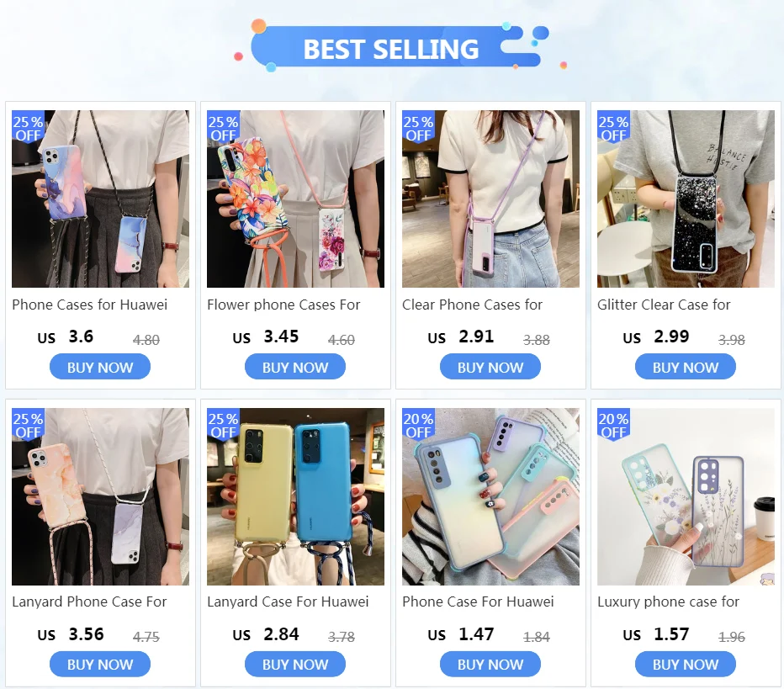Click BUY NOW for Lanyard Case For Huawei
784x689 pixels.
tap(295, 664)
